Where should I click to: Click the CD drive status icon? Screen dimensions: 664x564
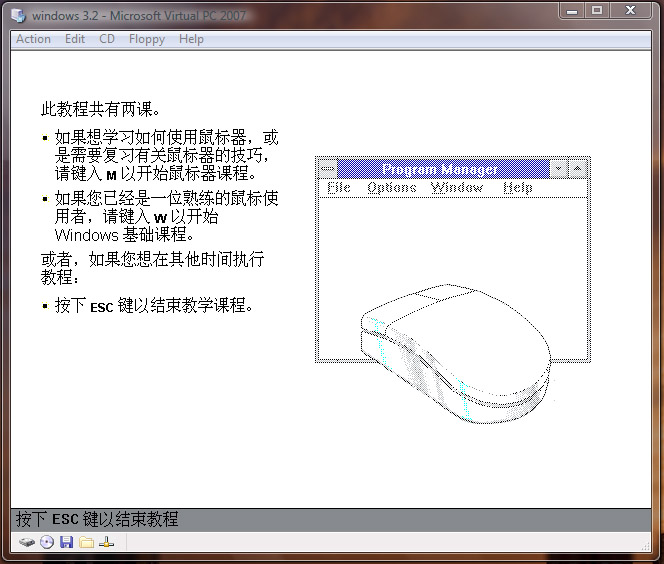coord(47,542)
